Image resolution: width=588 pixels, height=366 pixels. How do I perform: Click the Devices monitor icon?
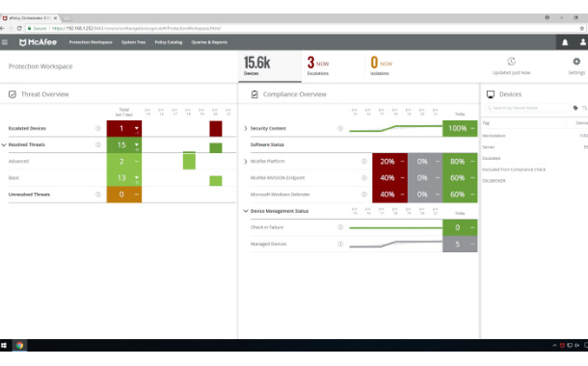[491, 94]
